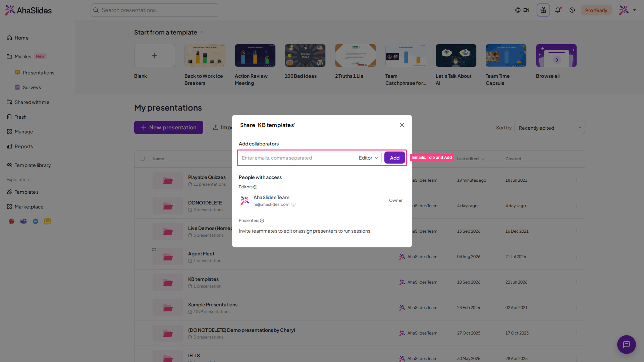Viewport: 644px width, 362px height.
Task: Open Surveys under My files
Action: click(28, 87)
